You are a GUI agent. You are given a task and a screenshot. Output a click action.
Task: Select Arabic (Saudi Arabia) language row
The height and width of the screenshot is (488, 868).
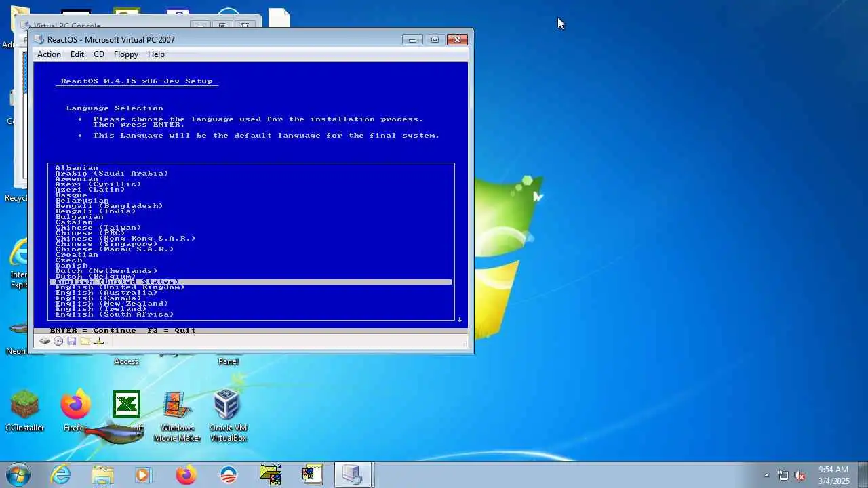[x=112, y=174]
